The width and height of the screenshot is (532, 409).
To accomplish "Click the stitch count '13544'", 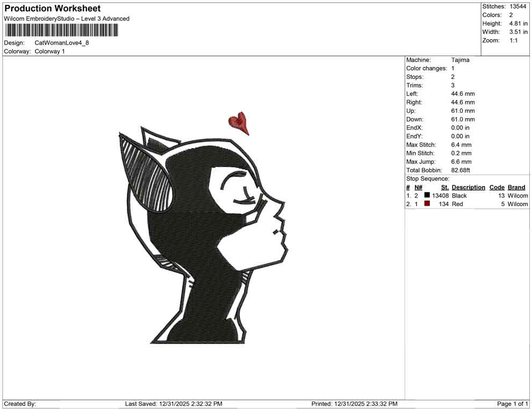I will (517, 6).
